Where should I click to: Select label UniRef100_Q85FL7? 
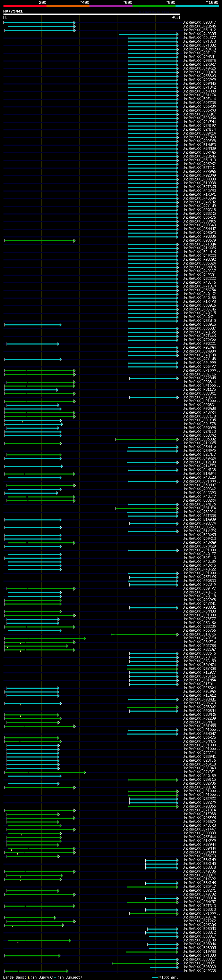[x=199, y=887]
